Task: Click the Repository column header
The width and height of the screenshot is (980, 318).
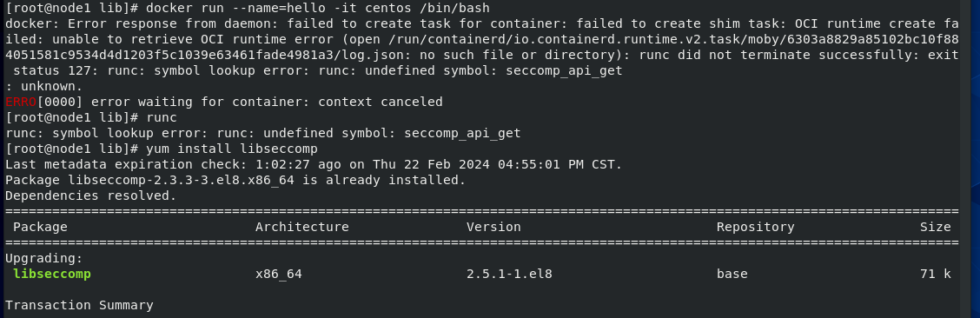Action: point(756,227)
